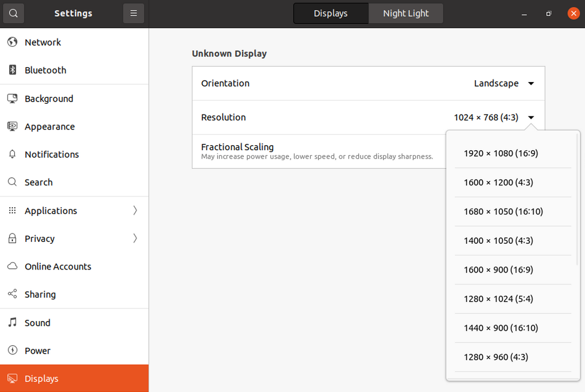The height and width of the screenshot is (392, 585).
Task: Click the search icon in Settings header
Action: coord(14,14)
